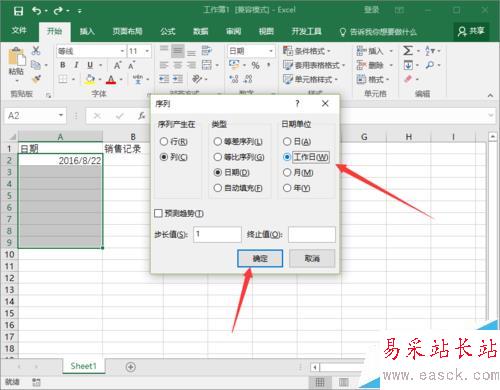Open the font size dropdown

pos(147,51)
